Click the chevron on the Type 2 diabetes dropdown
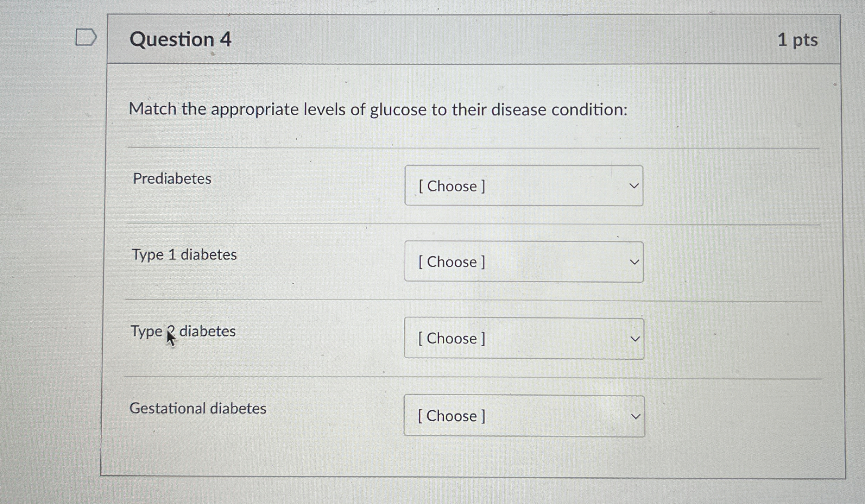865x504 pixels. tap(634, 338)
